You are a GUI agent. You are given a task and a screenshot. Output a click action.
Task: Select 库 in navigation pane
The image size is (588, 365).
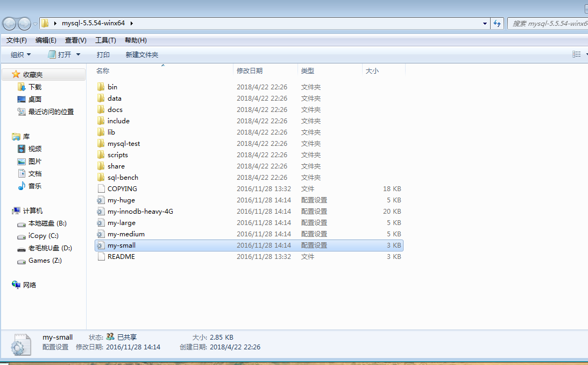[x=26, y=137]
